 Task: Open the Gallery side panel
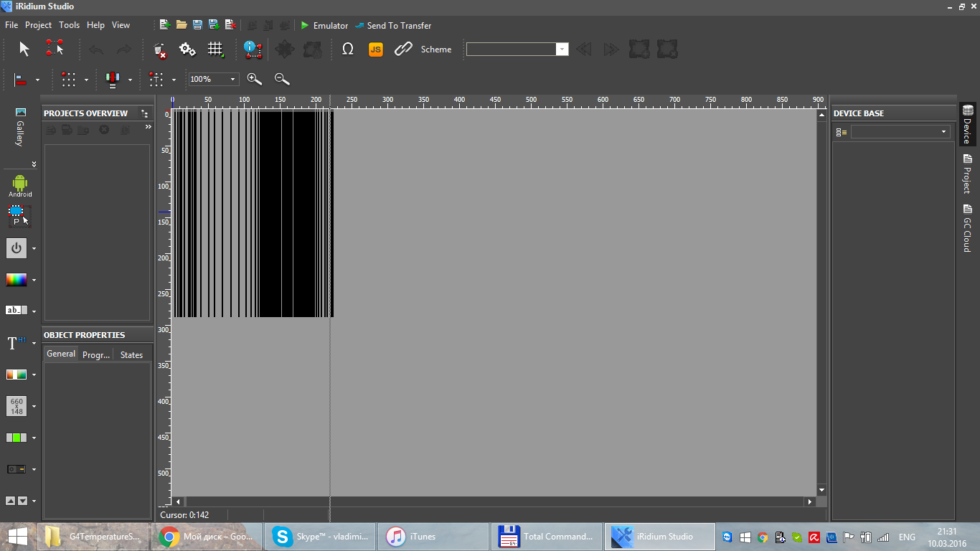pyautogui.click(x=20, y=127)
